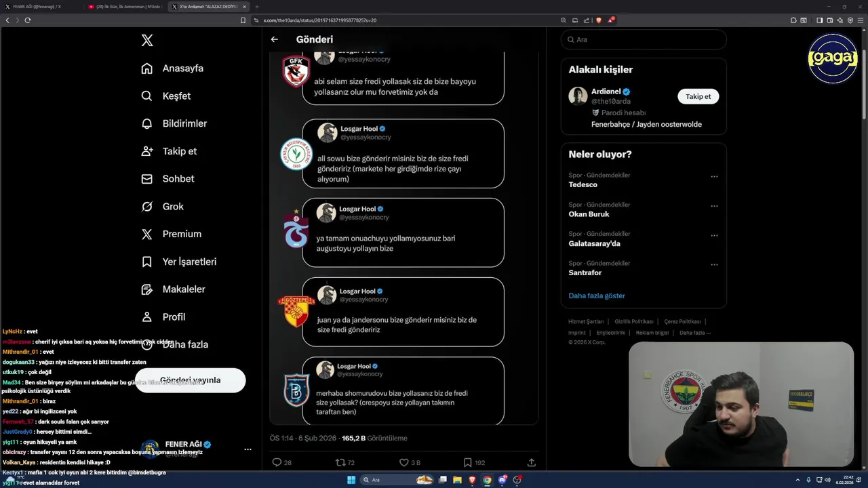868x488 pixels.
Task: Go back using the Gönderi arrow
Action: pos(275,39)
